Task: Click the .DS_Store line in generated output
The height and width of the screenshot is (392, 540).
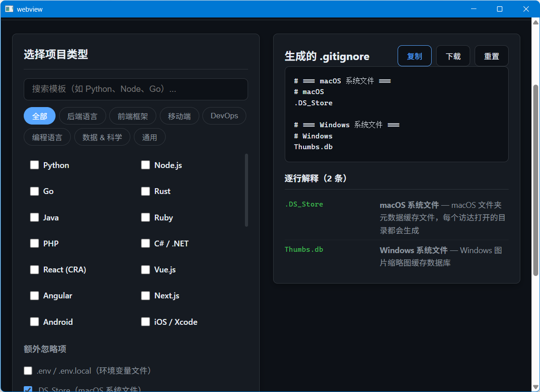Action: (313, 103)
